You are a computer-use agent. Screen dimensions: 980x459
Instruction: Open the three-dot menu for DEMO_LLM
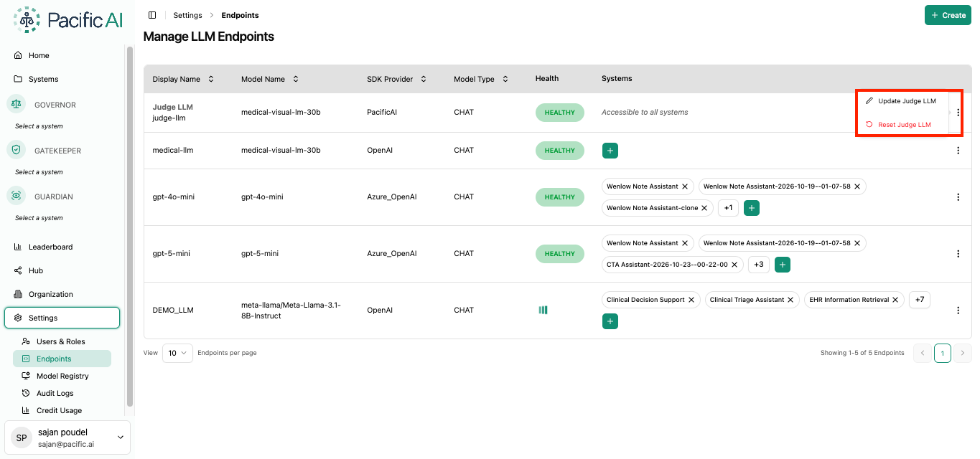(958, 311)
